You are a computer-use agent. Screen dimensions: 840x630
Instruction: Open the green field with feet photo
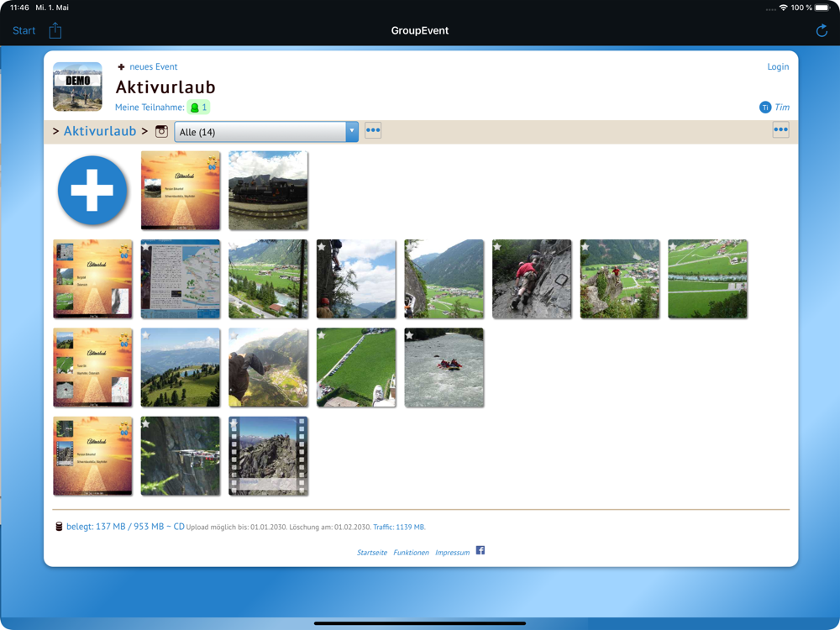(x=356, y=368)
